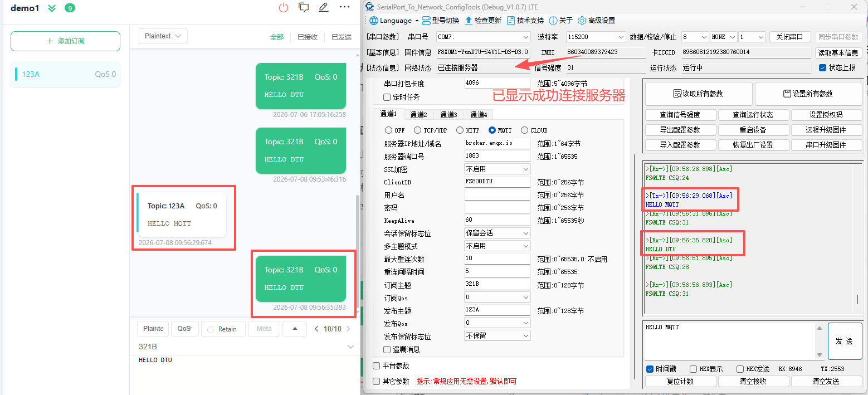Click 恢复出厂设置 button

753,145
